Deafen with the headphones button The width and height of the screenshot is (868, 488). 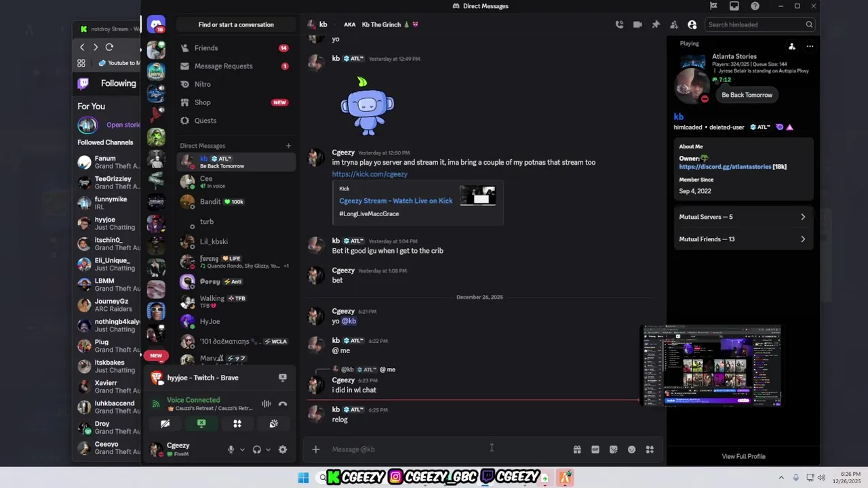coord(256,449)
